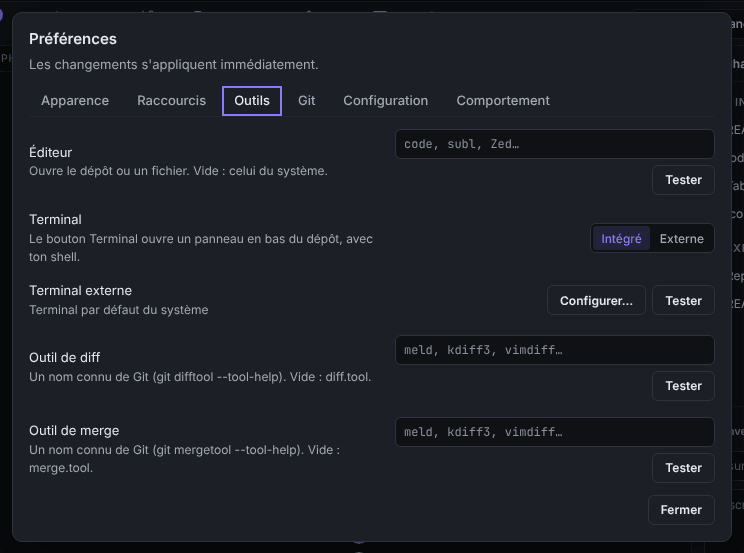Click the Éditeur setting label
Image resolution: width=744 pixels, height=553 pixels.
coord(50,152)
